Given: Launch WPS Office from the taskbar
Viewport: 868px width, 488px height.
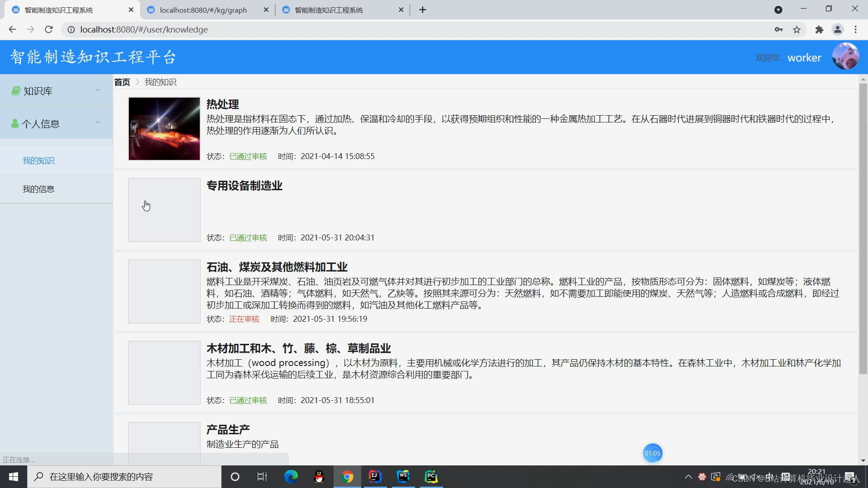Looking at the screenshot, I should click(x=404, y=477).
